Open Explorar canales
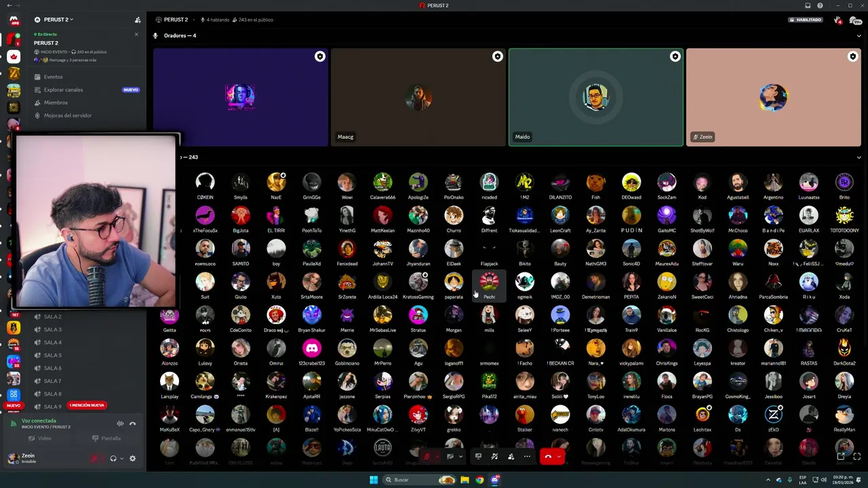Image resolution: width=868 pixels, height=488 pixels. click(63, 89)
